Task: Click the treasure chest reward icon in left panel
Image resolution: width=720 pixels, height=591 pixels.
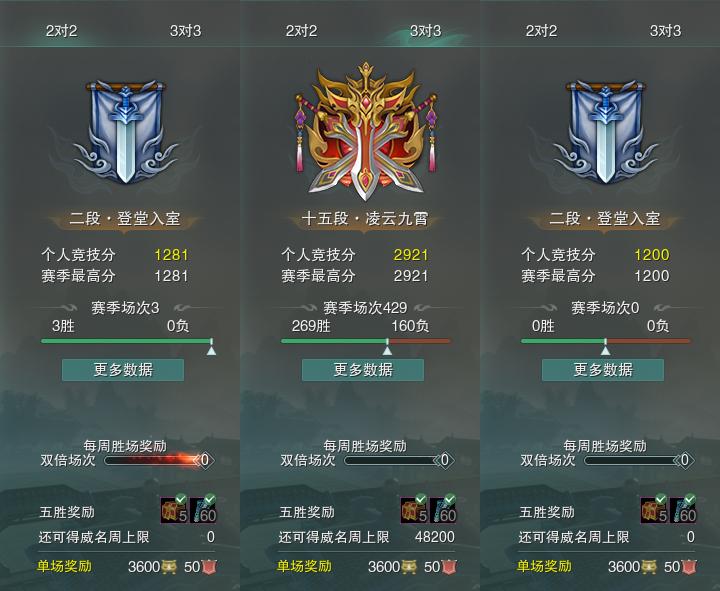Action: click(174, 509)
